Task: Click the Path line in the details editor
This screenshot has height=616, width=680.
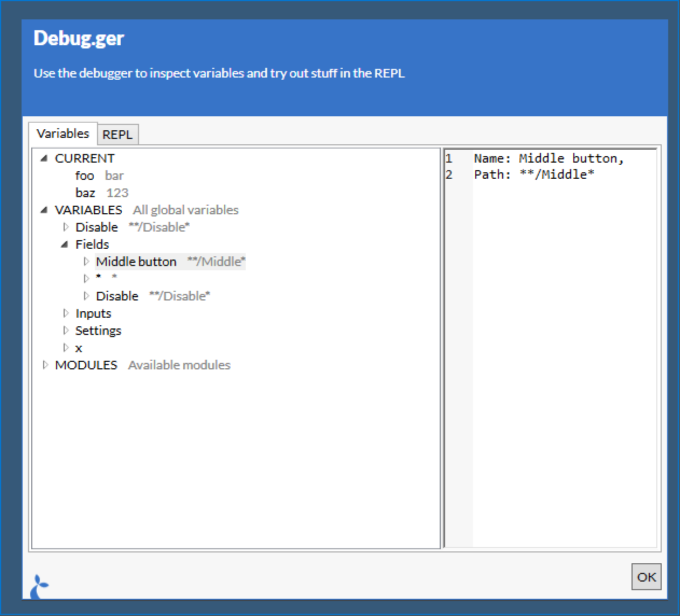Action: click(533, 174)
